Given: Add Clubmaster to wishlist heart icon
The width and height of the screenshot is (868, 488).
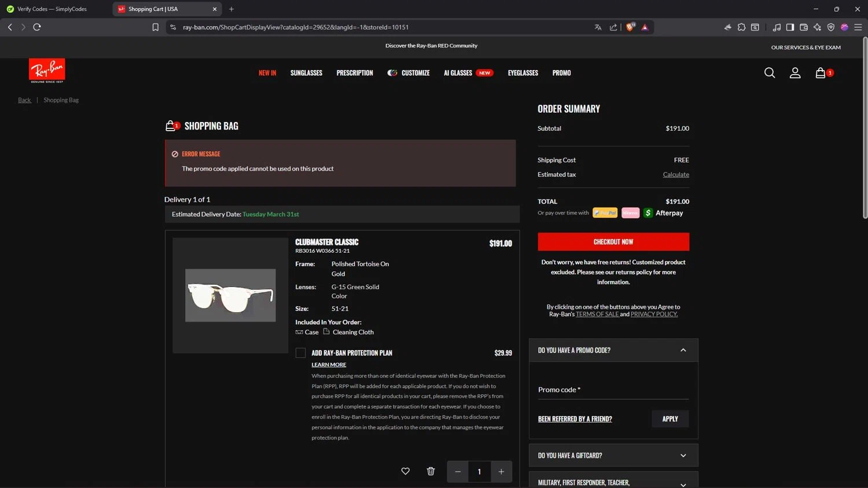Looking at the screenshot, I should tap(406, 471).
